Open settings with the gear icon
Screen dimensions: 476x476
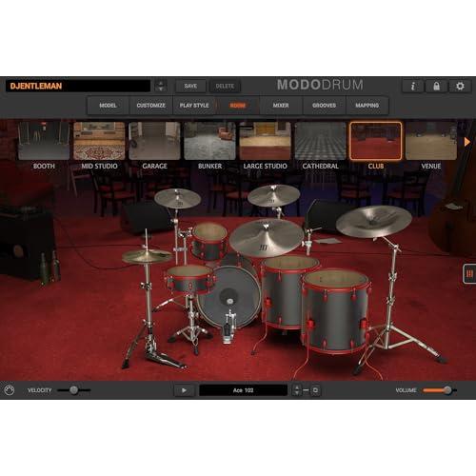point(460,86)
